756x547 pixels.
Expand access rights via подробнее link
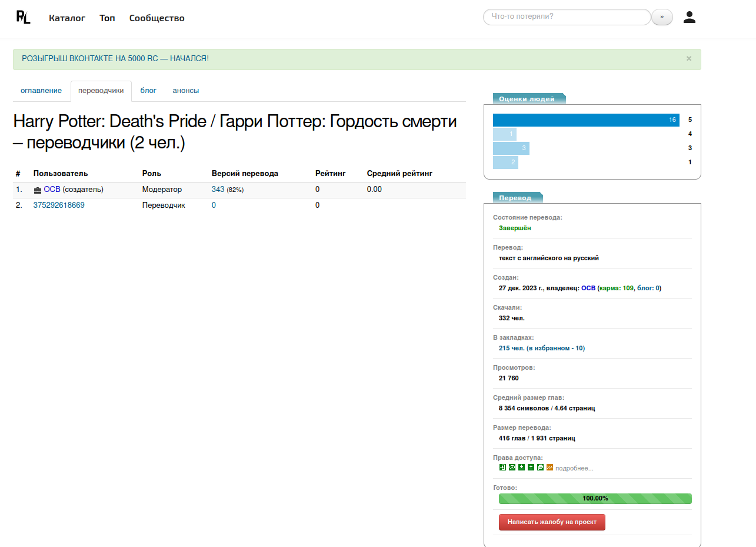[574, 468]
